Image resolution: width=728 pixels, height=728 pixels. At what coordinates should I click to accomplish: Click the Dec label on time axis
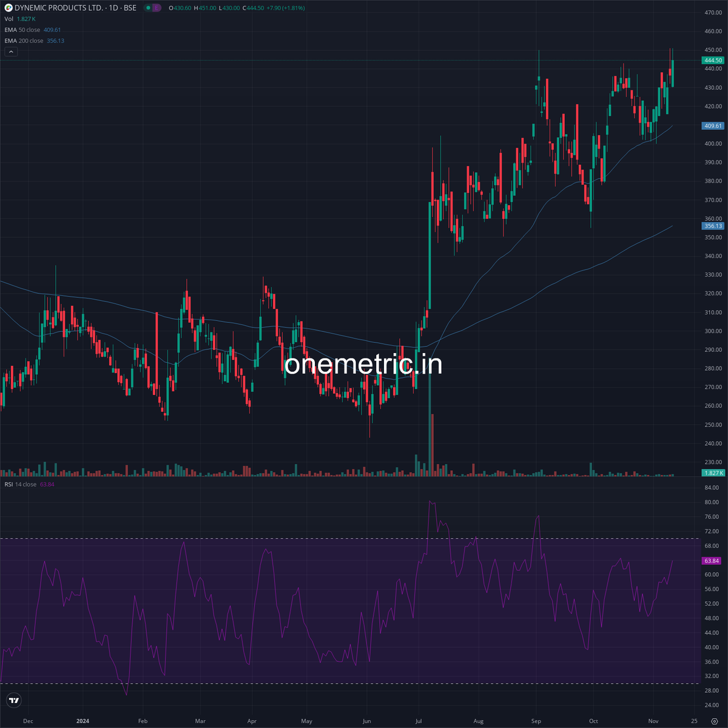[x=27, y=721]
